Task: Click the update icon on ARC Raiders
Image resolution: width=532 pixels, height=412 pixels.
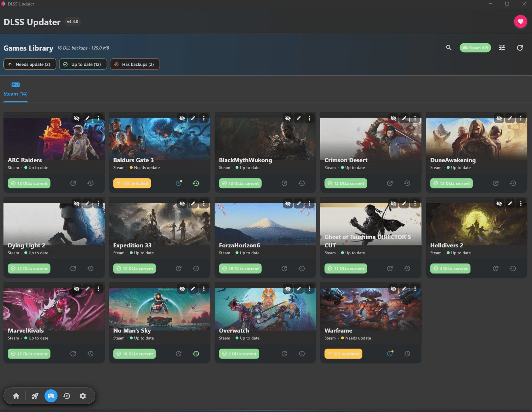Action: coord(73,183)
